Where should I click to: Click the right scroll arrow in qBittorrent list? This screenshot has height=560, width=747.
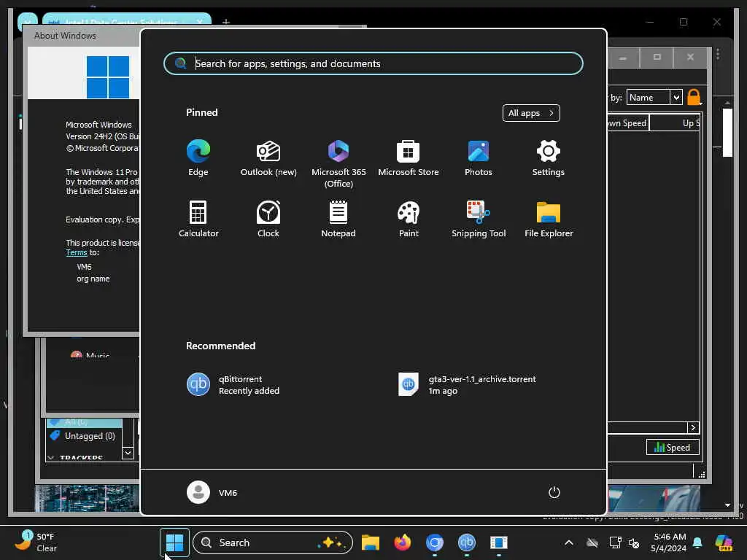(693, 427)
